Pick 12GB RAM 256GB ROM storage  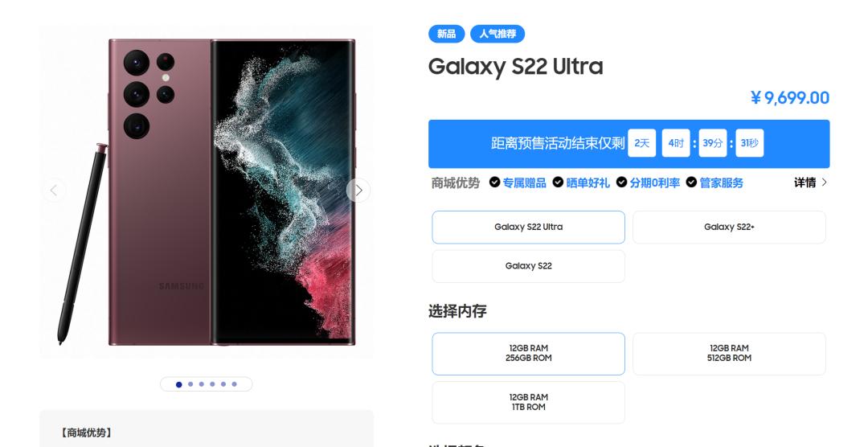coord(528,354)
